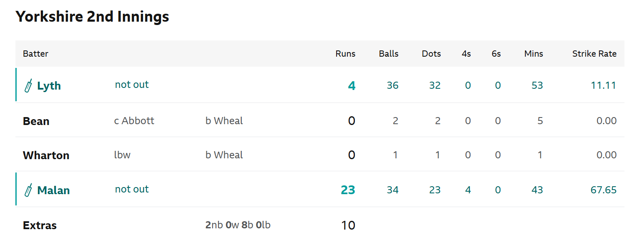Click the 6s column header
This screenshot has height=235, width=644.
point(496,54)
